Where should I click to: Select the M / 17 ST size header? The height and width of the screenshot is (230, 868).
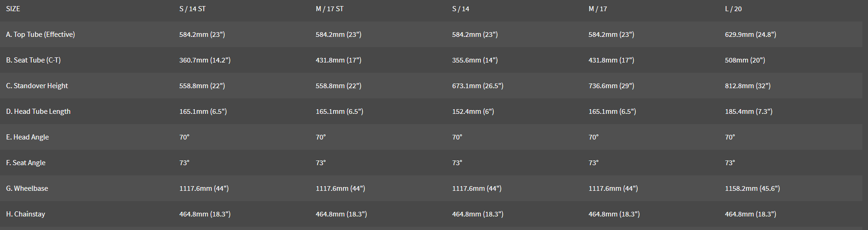pos(329,9)
